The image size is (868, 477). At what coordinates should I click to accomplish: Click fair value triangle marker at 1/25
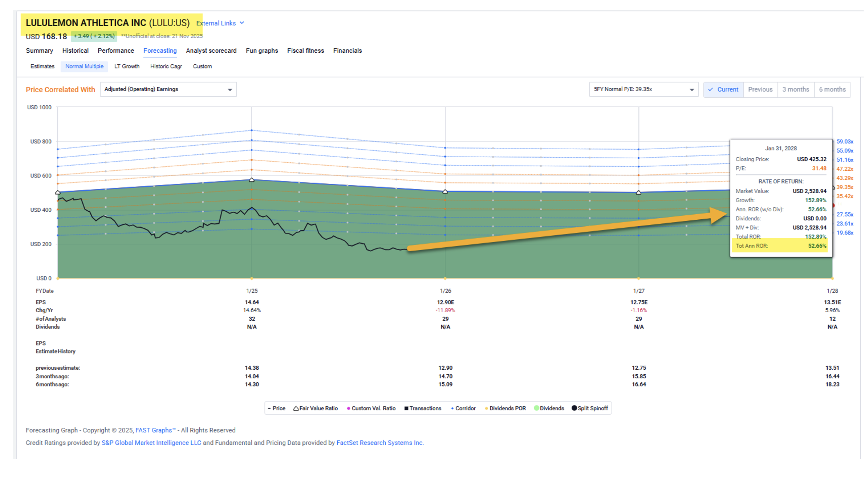(251, 180)
